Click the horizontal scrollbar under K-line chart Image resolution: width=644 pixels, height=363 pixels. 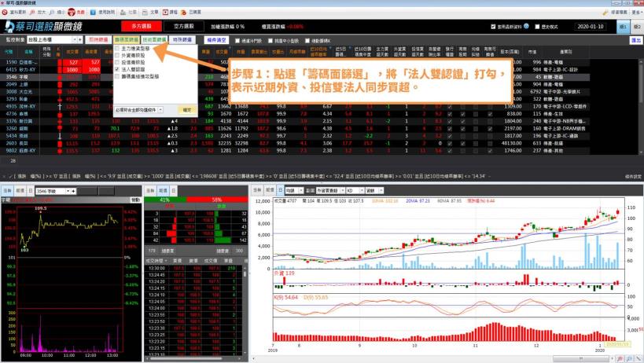(x=580, y=359)
